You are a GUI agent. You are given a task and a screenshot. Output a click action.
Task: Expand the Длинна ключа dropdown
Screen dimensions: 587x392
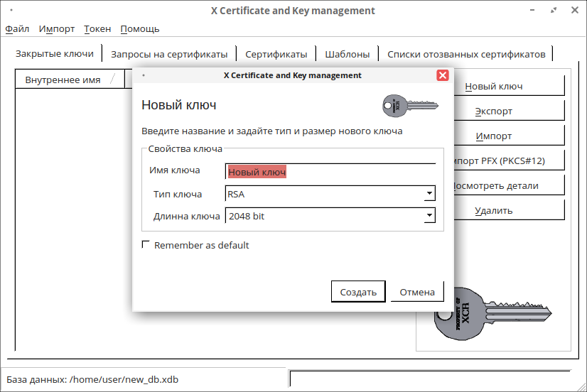pyautogui.click(x=429, y=216)
